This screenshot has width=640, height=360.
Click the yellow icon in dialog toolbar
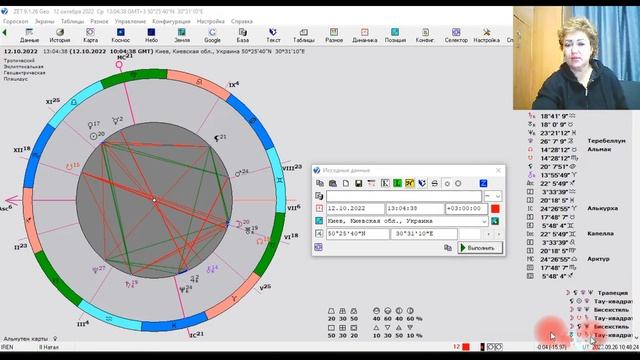pos(410,183)
